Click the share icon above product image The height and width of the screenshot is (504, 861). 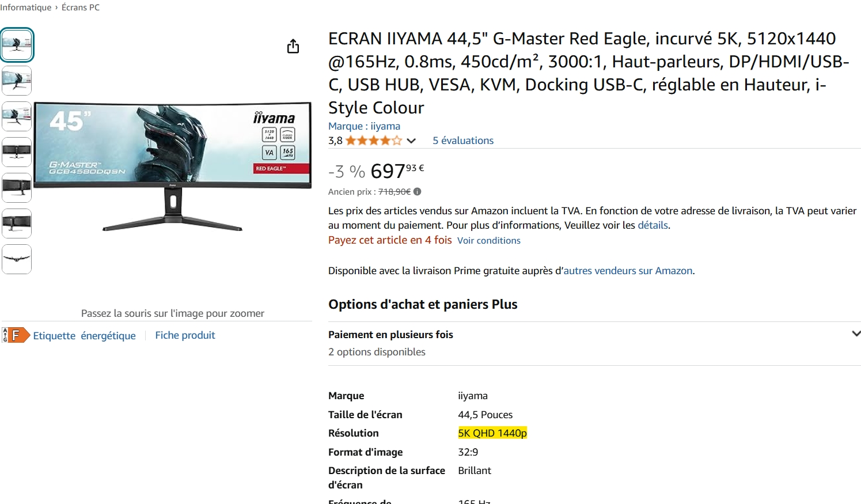(x=293, y=46)
